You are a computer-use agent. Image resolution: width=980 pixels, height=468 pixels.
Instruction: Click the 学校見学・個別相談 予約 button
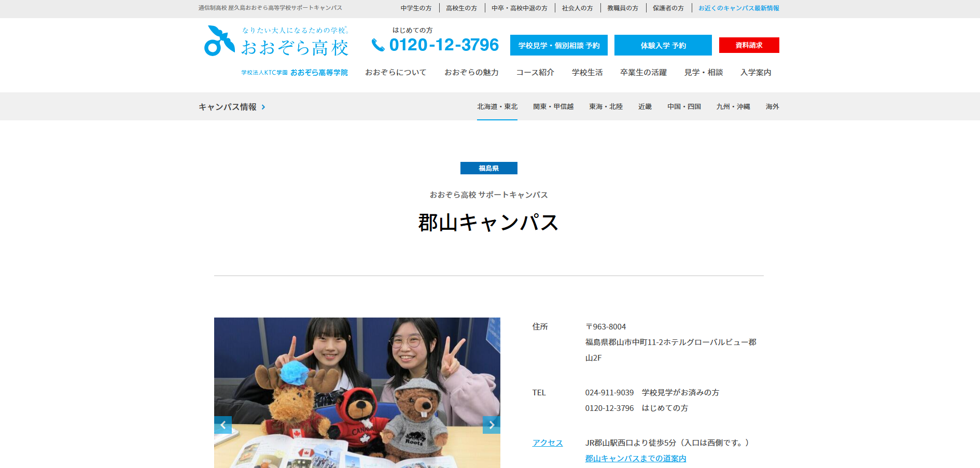pos(558,46)
